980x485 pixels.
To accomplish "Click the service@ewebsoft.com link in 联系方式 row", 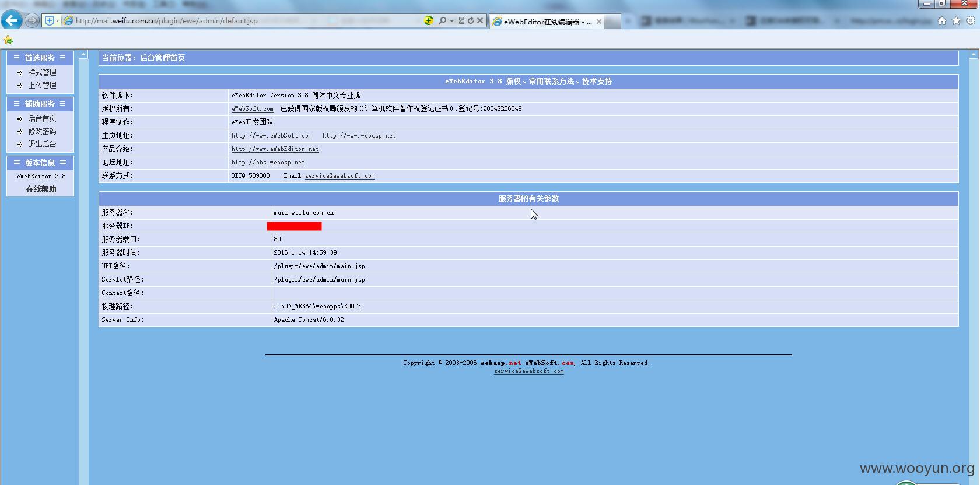I will pos(339,175).
